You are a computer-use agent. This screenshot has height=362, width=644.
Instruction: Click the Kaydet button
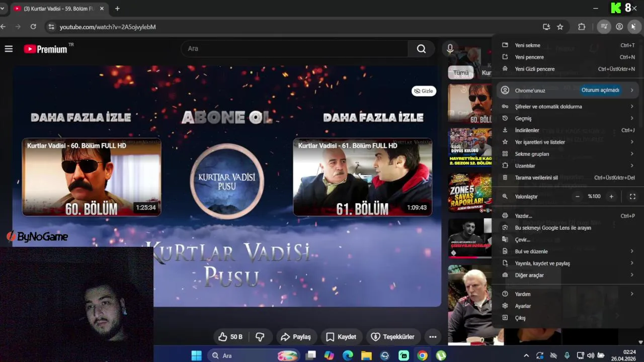point(341,337)
